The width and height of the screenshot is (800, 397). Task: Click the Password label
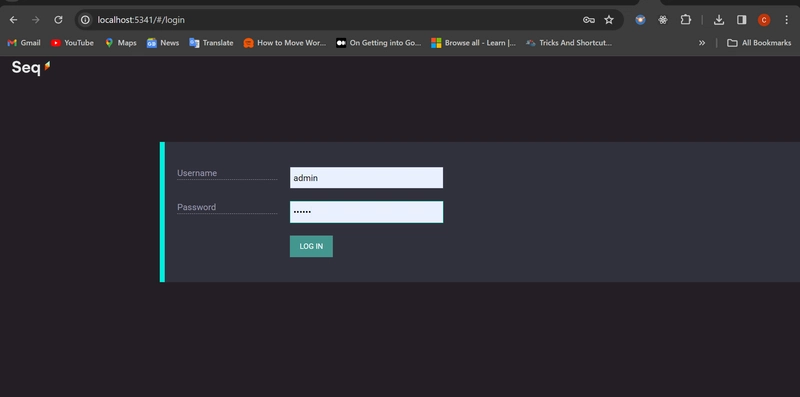click(x=196, y=207)
